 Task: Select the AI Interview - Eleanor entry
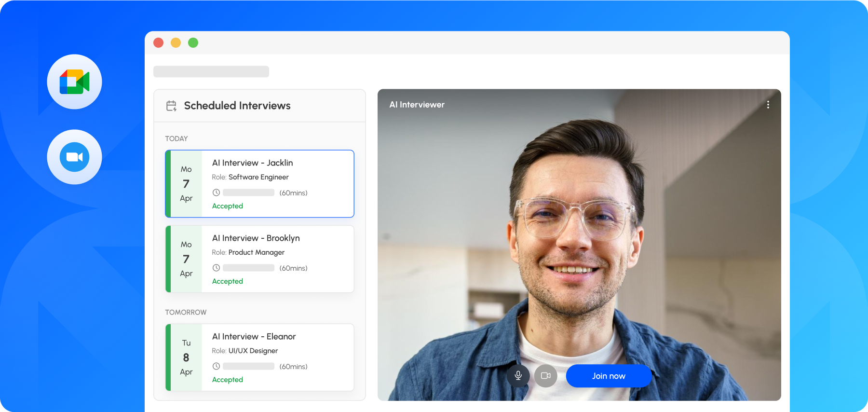click(x=260, y=357)
